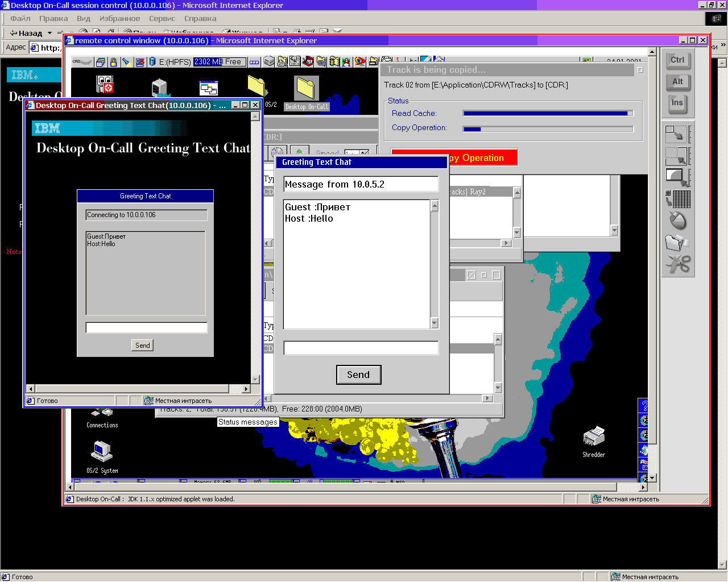Image resolution: width=728 pixels, height=582 pixels.
Task: Click the 2302 MB Free space indicator
Action: (220, 62)
